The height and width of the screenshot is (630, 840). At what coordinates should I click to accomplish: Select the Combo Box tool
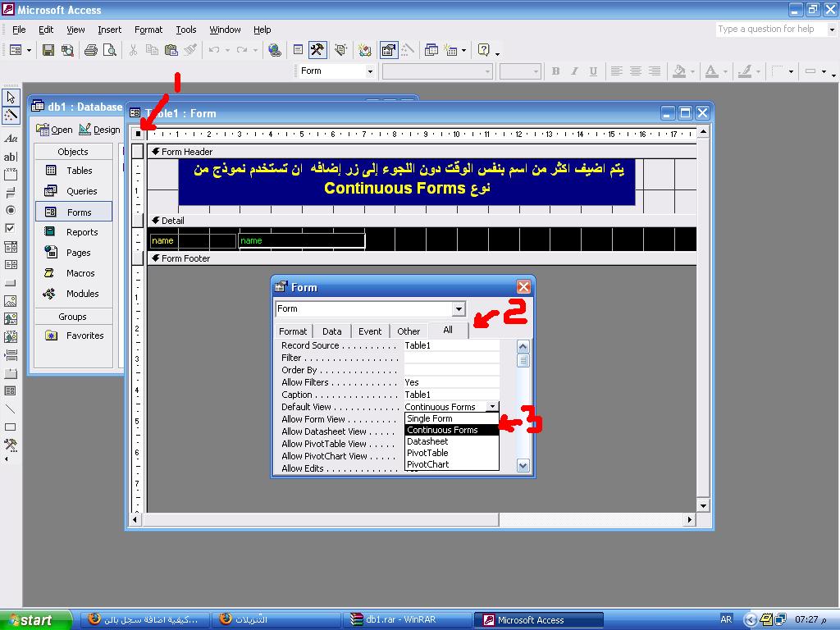point(11,246)
